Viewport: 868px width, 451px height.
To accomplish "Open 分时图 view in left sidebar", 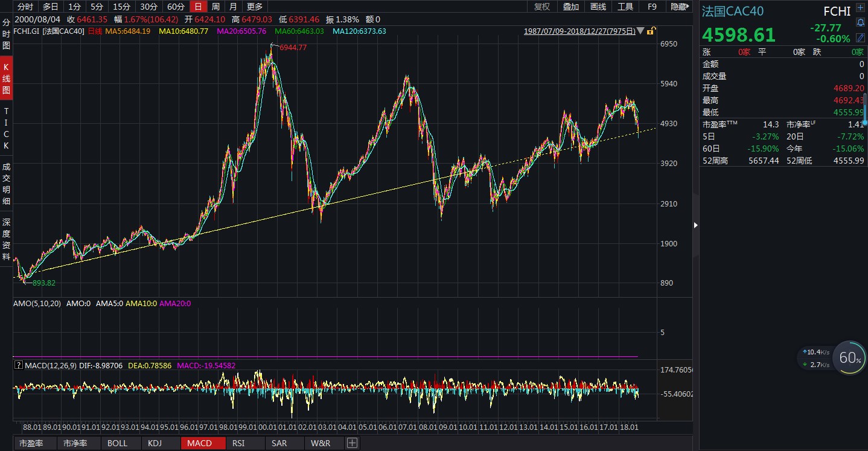I will (6, 34).
